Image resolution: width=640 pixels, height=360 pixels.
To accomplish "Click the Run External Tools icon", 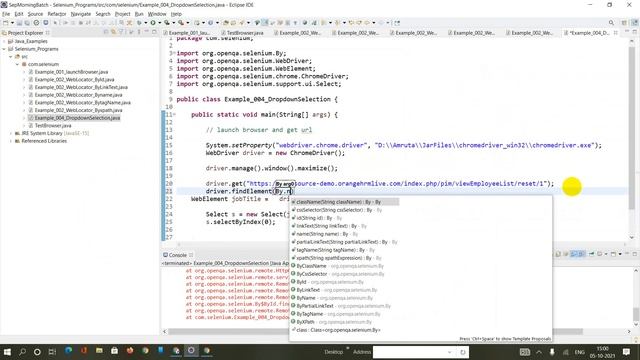I will click(x=181, y=23).
